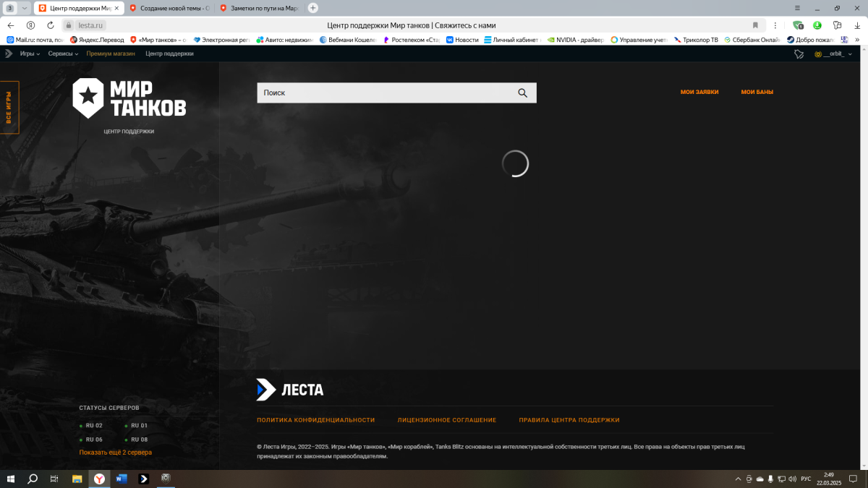Click the Lesta arrow icon left of Игры

point(9,53)
